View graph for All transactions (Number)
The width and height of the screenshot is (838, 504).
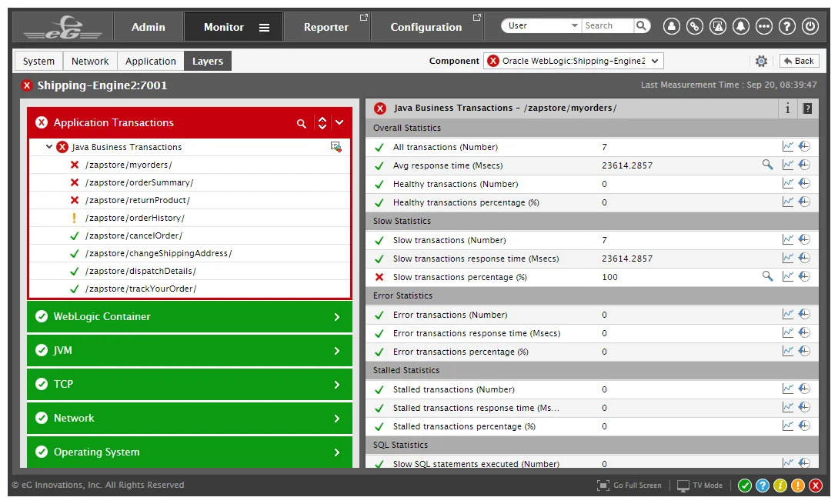coord(788,146)
